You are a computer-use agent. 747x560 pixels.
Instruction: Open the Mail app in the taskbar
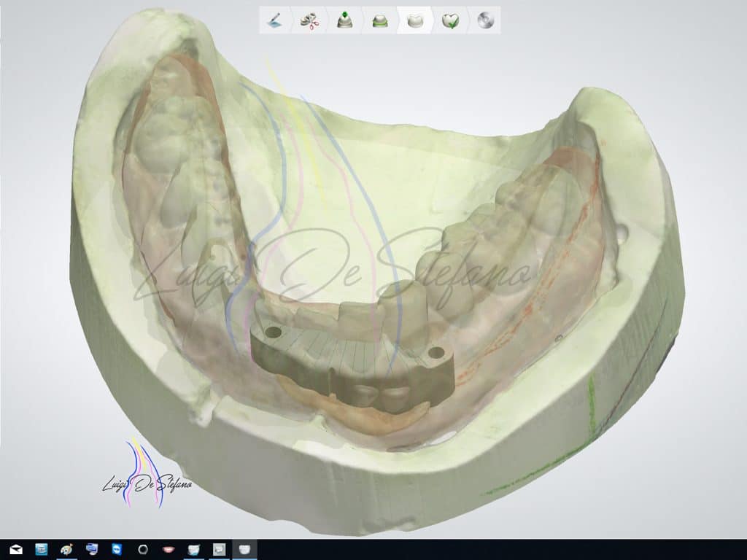coord(16,549)
